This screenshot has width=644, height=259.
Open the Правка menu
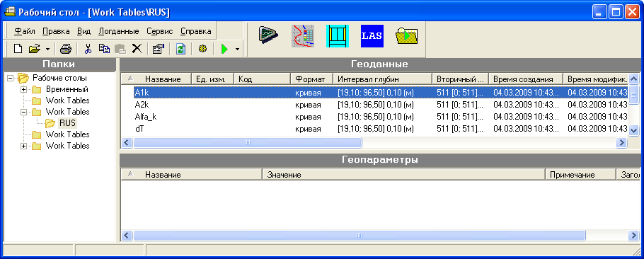56,31
